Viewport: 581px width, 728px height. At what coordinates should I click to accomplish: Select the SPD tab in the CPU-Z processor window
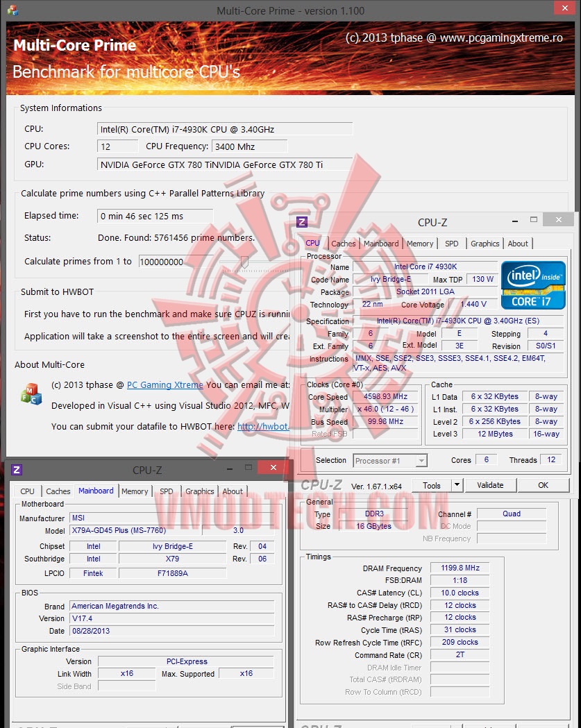pos(451,244)
